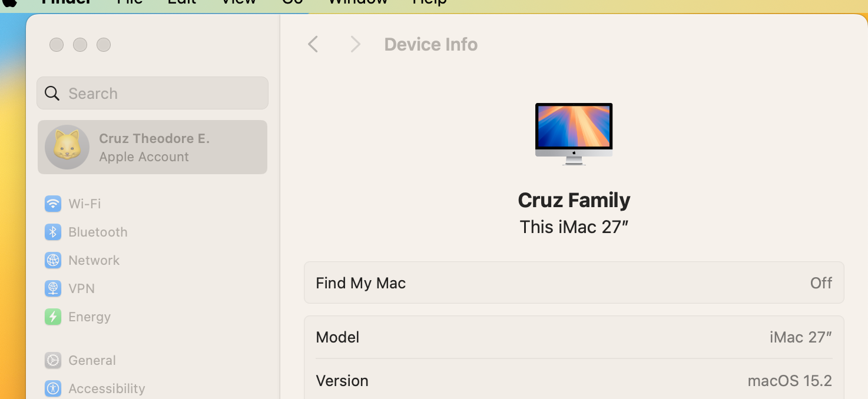Viewport: 868px width, 399px height.
Task: Click the search magnifying glass icon
Action: pos(52,94)
